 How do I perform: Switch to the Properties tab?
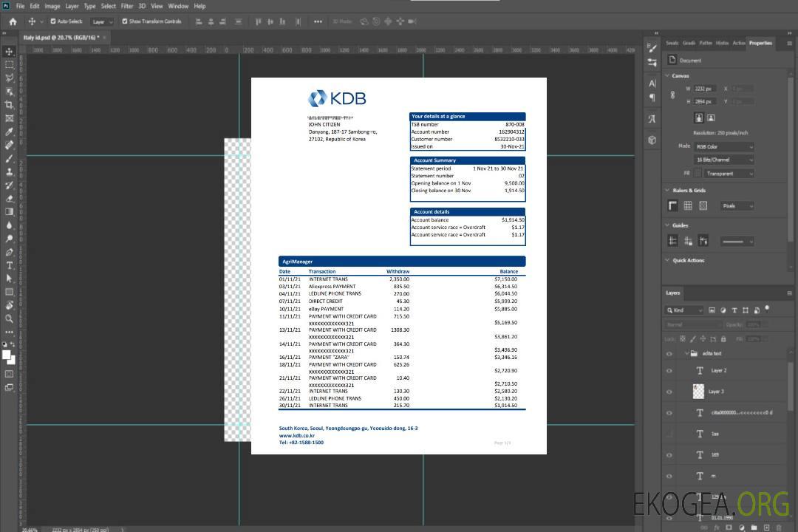pos(760,44)
